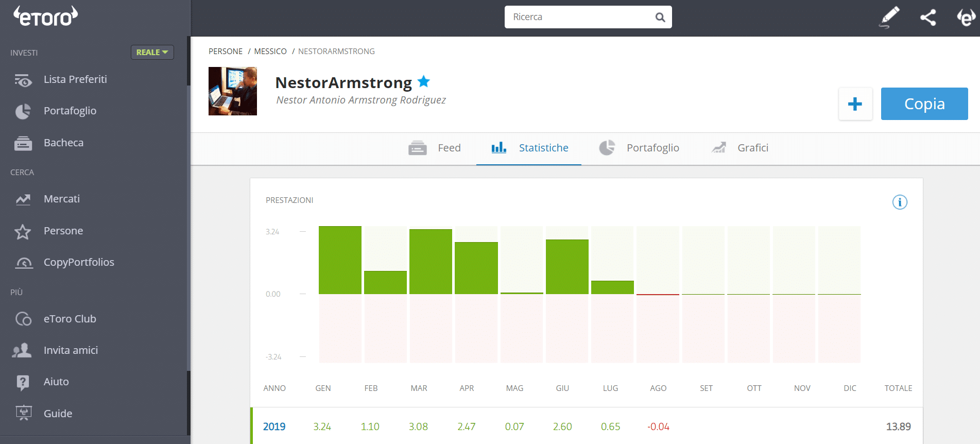Open the Mercati trend icon

(x=23, y=199)
